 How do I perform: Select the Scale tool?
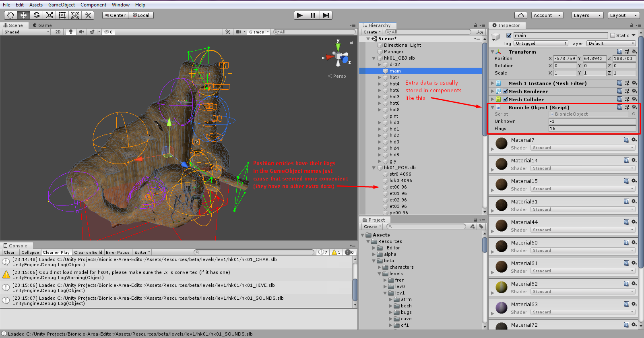49,15
